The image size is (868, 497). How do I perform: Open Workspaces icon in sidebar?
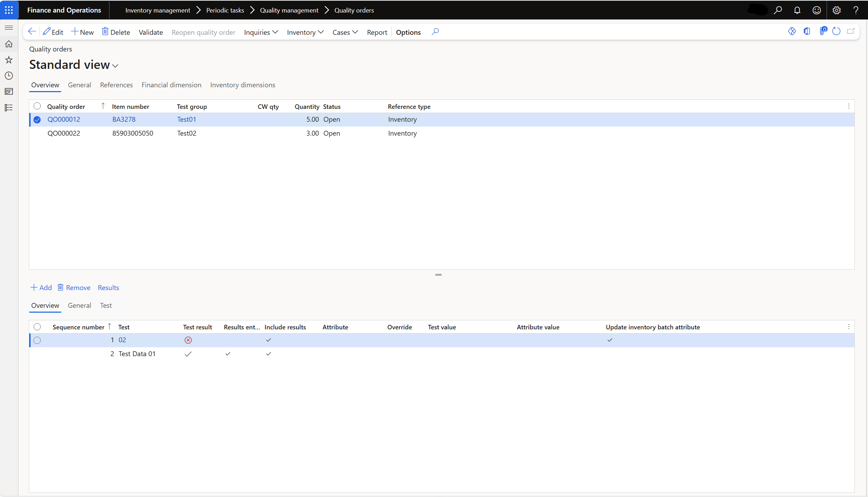click(9, 91)
